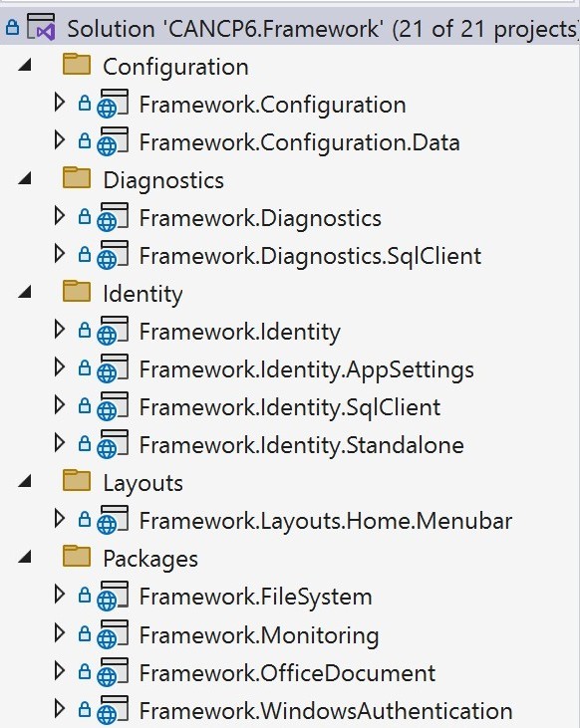Click the Configuration folder icon
The image size is (580, 728).
coord(77,64)
